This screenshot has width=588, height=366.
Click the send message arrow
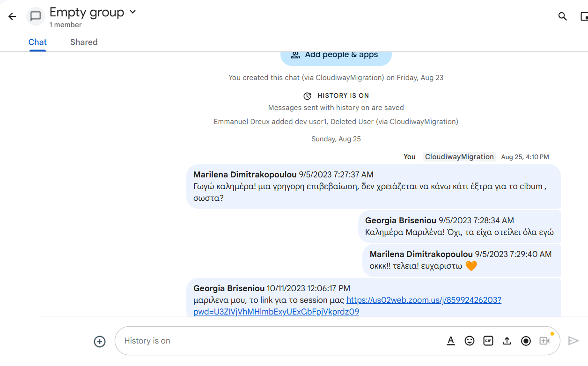[x=573, y=341]
